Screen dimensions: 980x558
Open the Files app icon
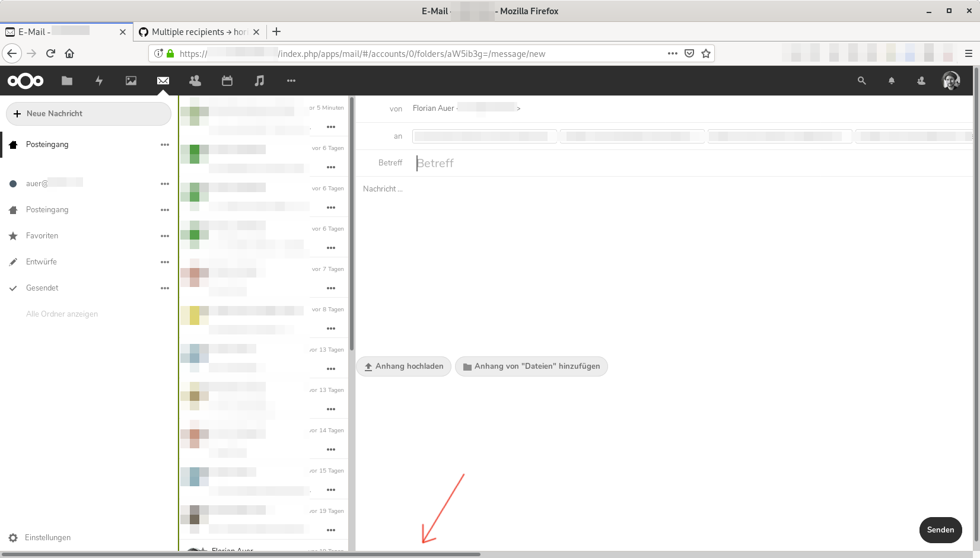66,81
